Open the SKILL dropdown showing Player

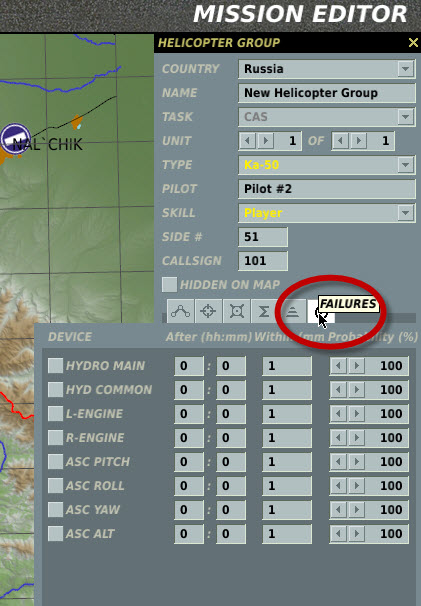[x=327, y=213]
